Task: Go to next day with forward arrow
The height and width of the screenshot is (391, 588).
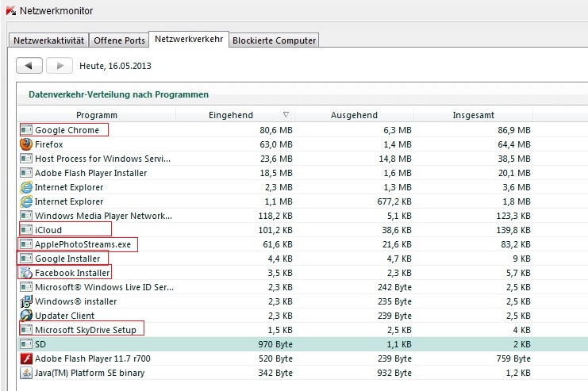Action: [x=60, y=66]
